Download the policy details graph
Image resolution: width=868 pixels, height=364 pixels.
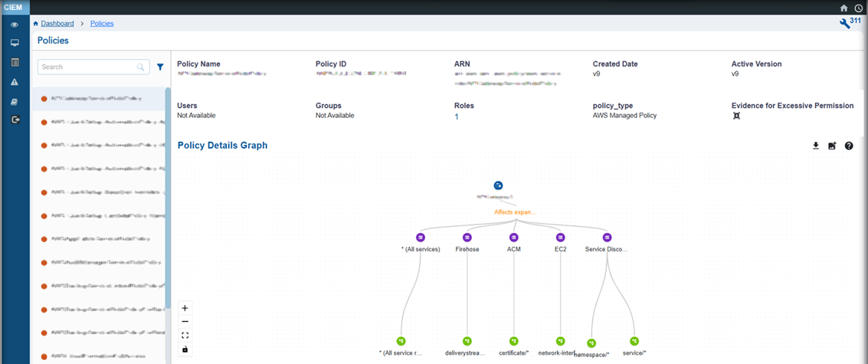coord(816,146)
